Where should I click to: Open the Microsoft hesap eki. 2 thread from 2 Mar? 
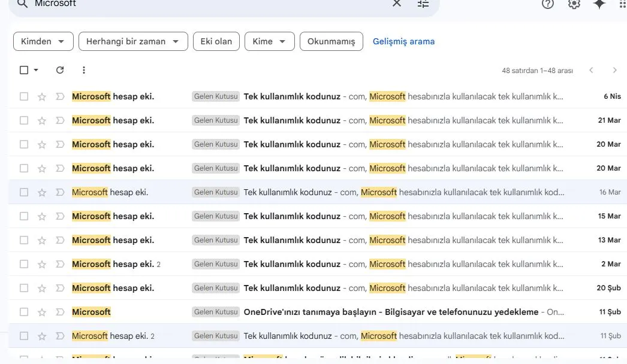(318, 264)
